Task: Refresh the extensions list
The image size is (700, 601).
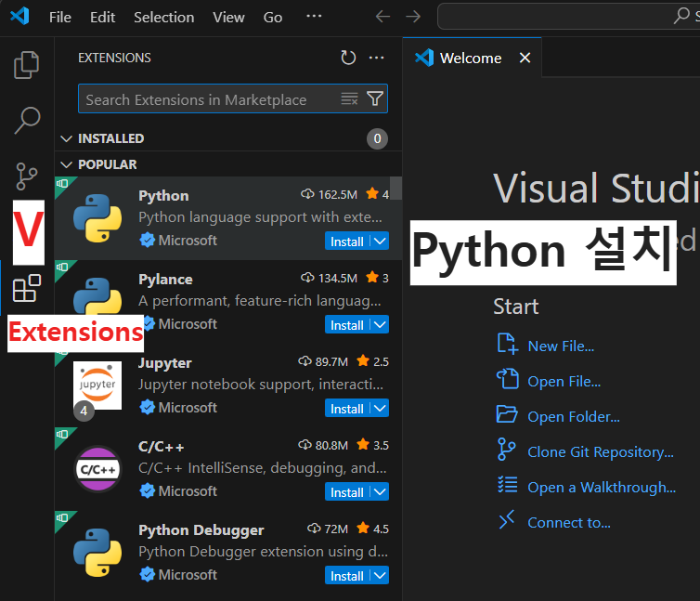Action: click(348, 58)
